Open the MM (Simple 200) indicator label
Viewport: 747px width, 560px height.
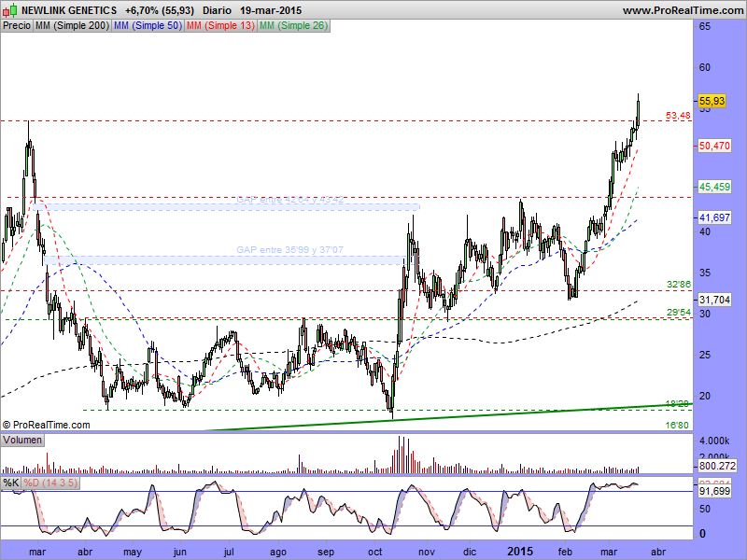click(x=73, y=26)
